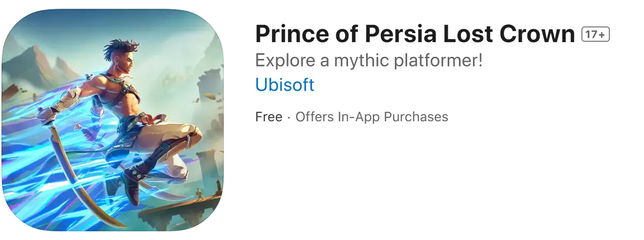644x240 pixels.
Task: Select the word Lost in the title
Action: [468, 34]
